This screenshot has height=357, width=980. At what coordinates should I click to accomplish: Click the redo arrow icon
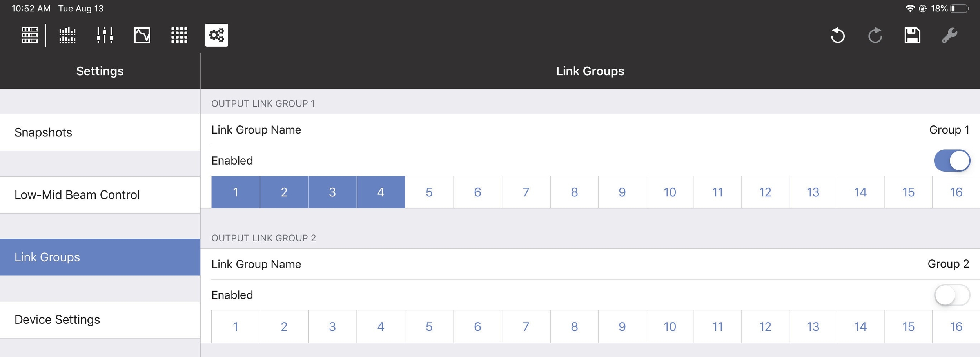tap(875, 35)
